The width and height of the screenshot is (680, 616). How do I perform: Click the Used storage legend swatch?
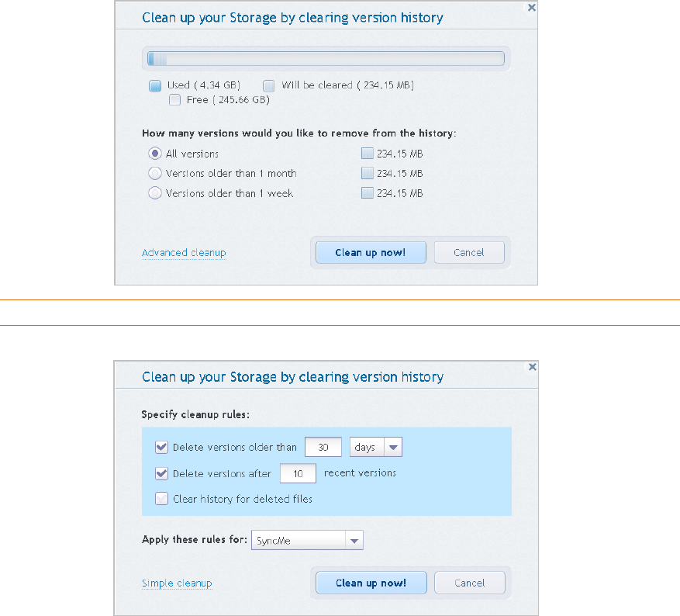coord(155,85)
